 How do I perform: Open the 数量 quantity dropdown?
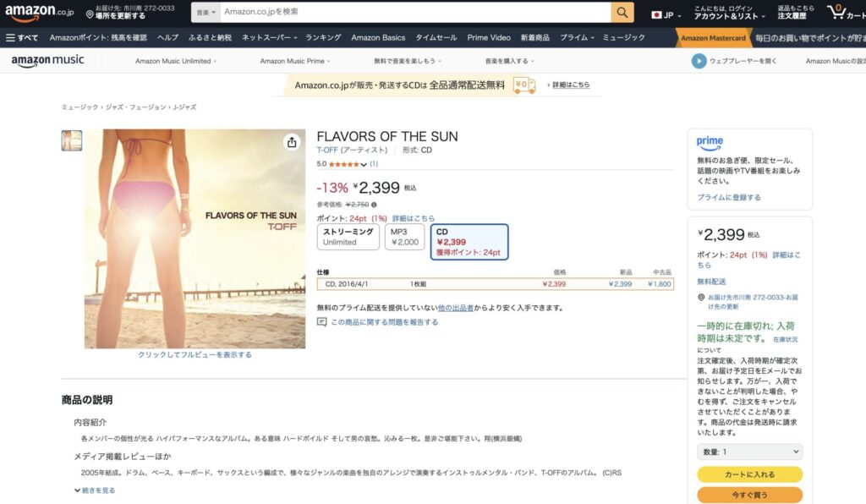(x=749, y=452)
